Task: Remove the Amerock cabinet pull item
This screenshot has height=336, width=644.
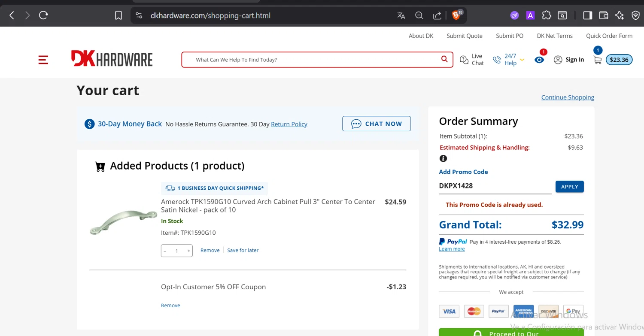Action: [210, 250]
